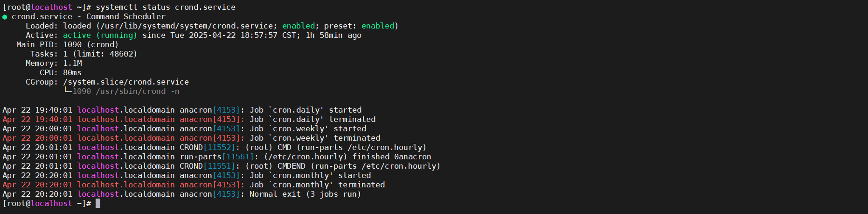The image size is (868, 214).
Task: Select the 'active (running)' status text
Action: click(100, 35)
